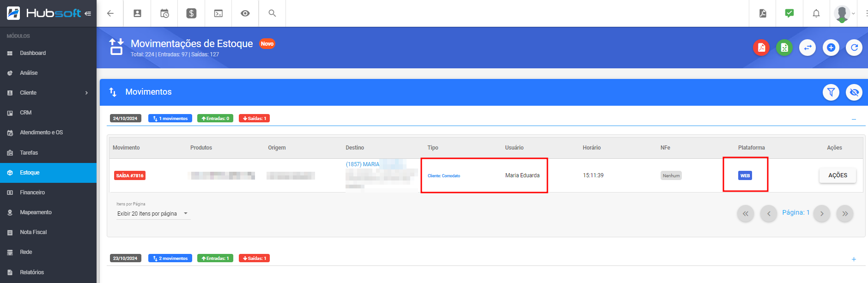The height and width of the screenshot is (283, 868).
Task: Collapse the 24/10/2024 movements group
Action: point(854,119)
